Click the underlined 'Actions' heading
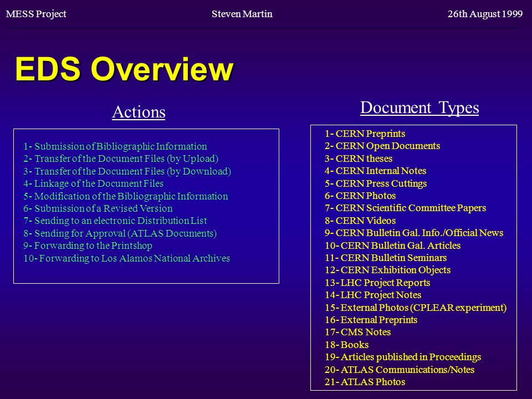 click(139, 112)
